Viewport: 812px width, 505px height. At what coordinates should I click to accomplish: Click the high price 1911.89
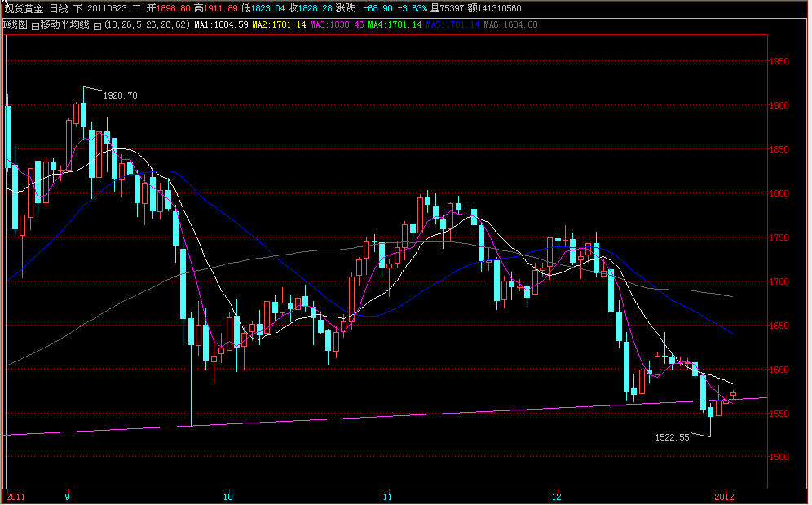click(221, 8)
